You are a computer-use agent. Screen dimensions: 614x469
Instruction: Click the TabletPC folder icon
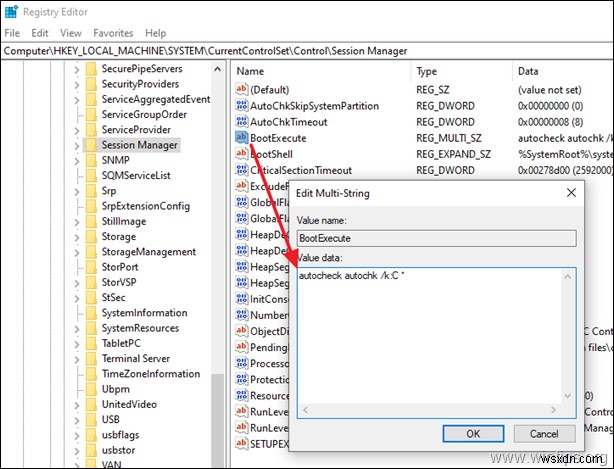91,344
